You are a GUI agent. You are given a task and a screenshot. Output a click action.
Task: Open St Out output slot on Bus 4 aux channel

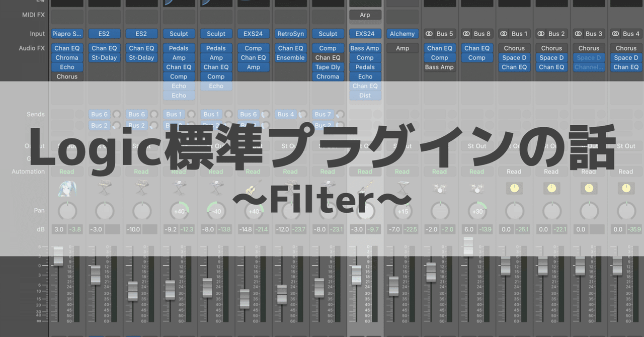point(626,146)
